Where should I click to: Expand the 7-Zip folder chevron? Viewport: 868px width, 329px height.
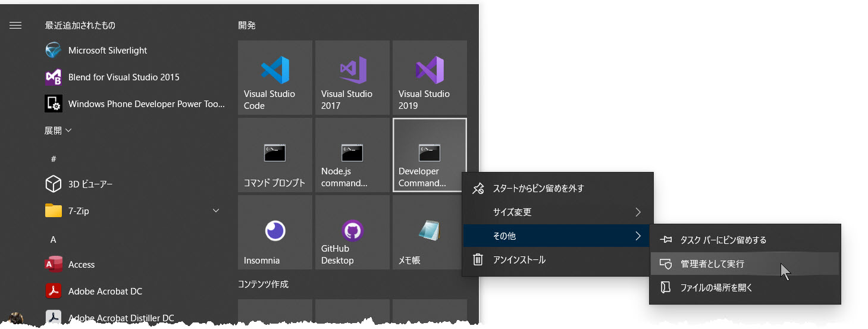click(216, 211)
